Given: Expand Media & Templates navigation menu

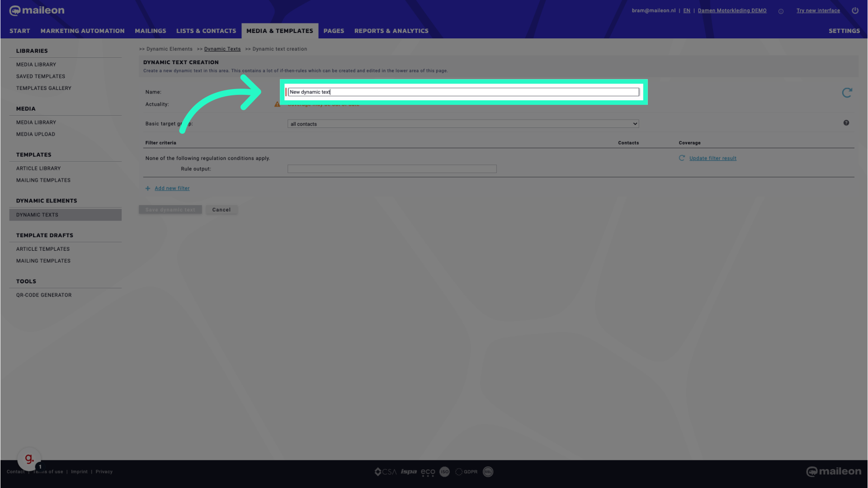Looking at the screenshot, I should [x=279, y=30].
